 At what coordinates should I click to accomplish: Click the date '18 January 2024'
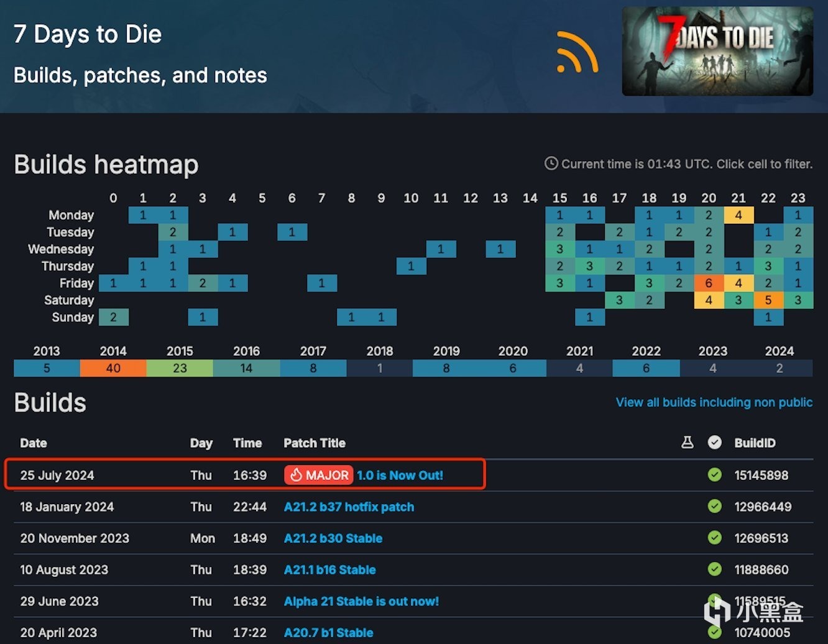click(x=67, y=507)
